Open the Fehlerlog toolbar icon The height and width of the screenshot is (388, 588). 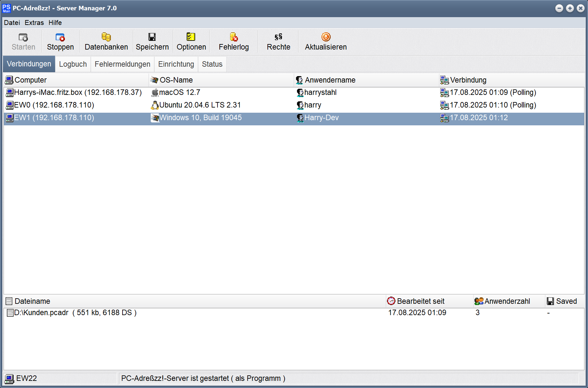pyautogui.click(x=234, y=37)
